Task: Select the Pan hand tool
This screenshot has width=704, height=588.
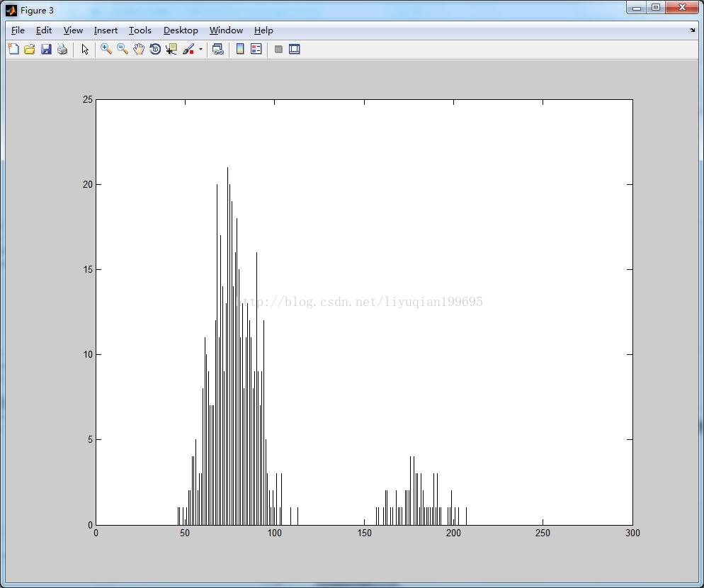Action: coord(139,49)
